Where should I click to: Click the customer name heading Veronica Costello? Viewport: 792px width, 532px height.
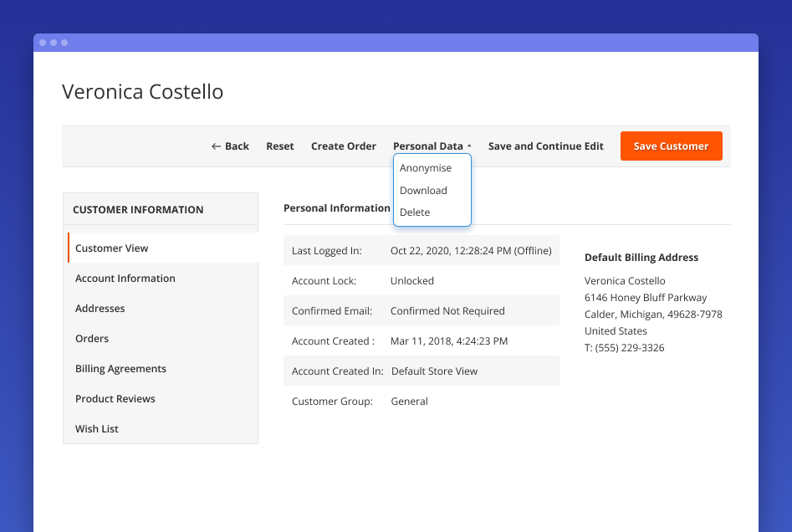tap(142, 91)
